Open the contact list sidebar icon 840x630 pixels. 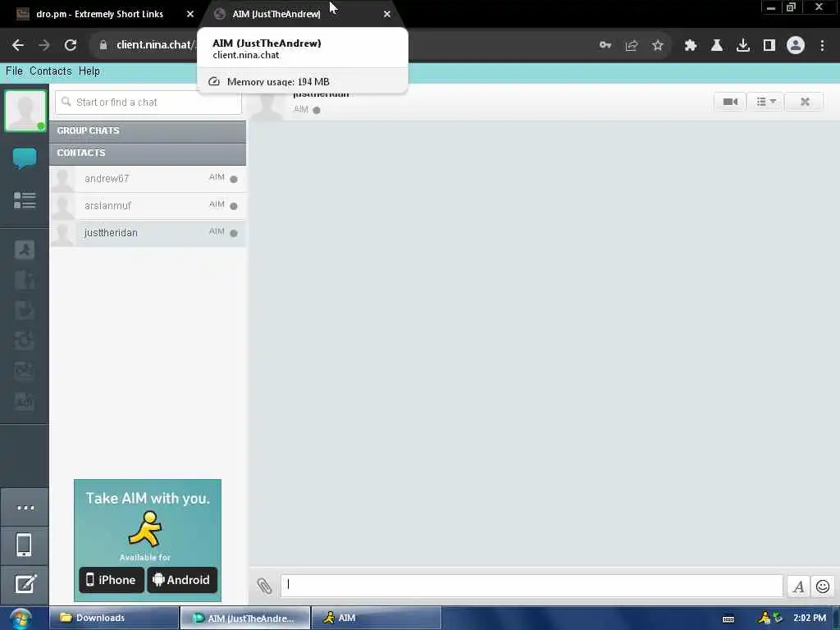[24, 200]
